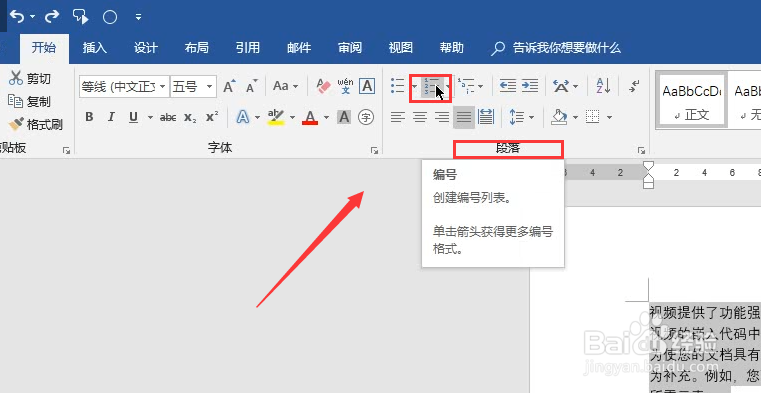Click the line spacing icon
The image size is (761, 393).
(x=517, y=117)
